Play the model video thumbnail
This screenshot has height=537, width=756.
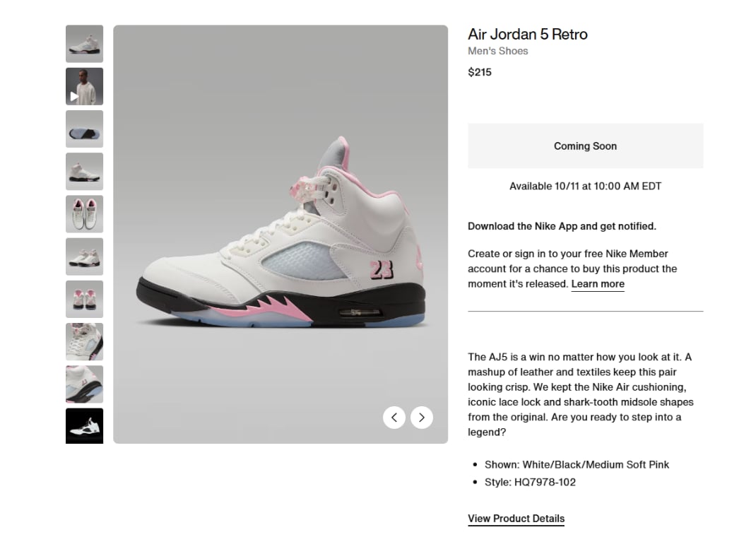point(84,86)
